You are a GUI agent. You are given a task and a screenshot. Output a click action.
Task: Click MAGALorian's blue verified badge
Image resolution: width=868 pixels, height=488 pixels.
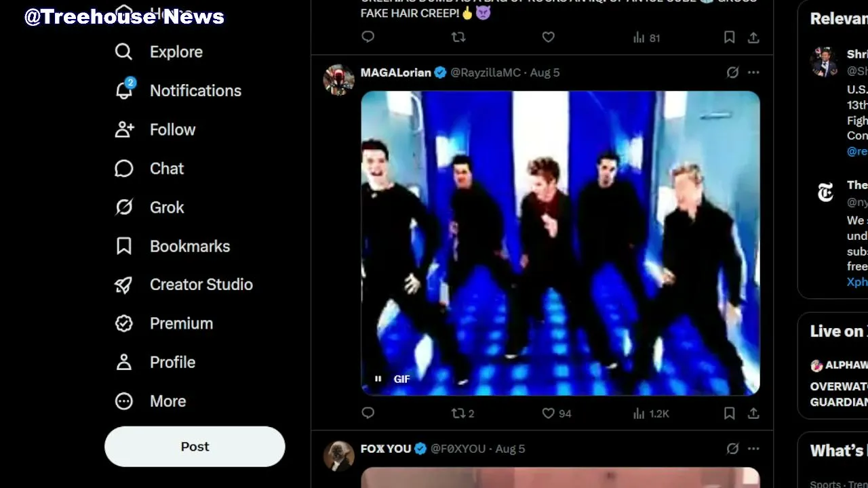440,73
